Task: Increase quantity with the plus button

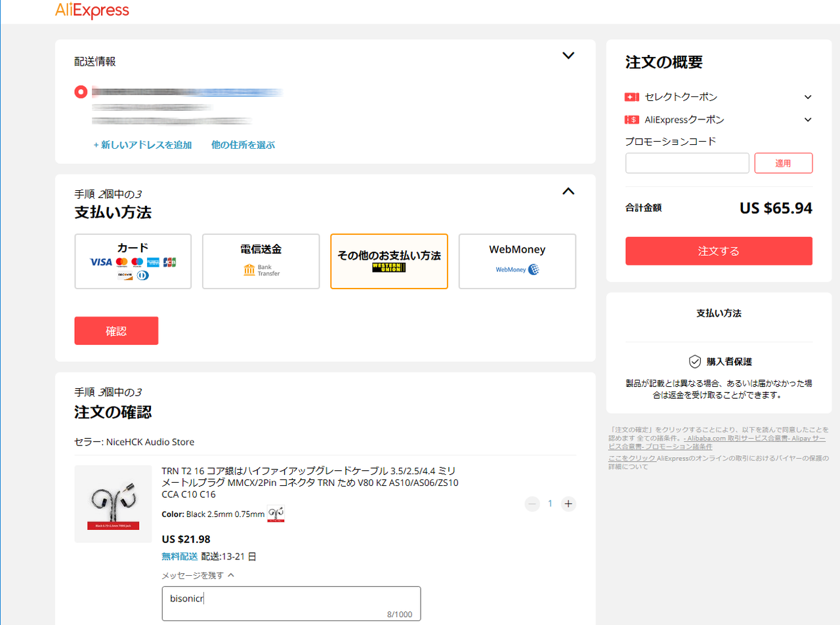Action: coord(568,504)
